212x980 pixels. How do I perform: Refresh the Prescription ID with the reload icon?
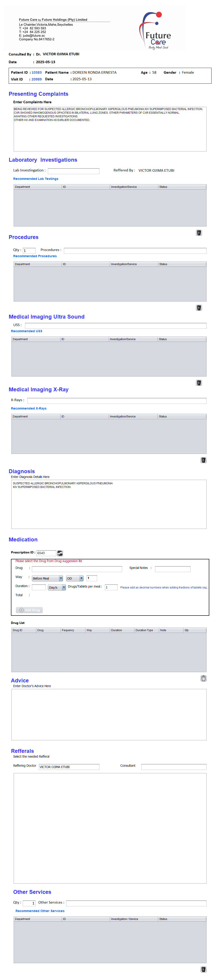pos(60,553)
